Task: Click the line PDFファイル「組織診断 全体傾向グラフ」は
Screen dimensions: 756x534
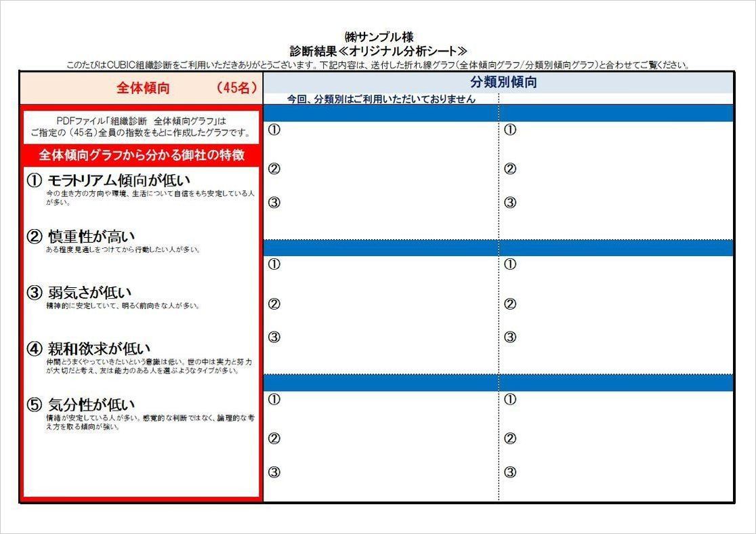Action: (x=142, y=121)
